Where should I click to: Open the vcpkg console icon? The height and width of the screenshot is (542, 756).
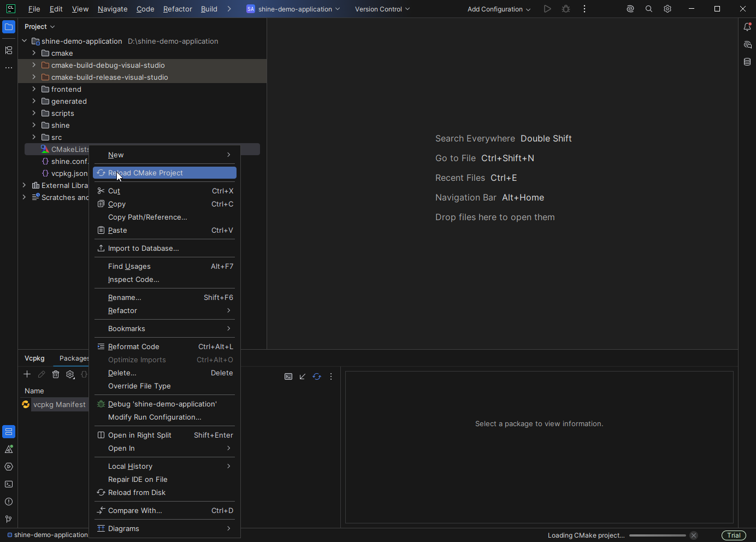click(x=288, y=376)
